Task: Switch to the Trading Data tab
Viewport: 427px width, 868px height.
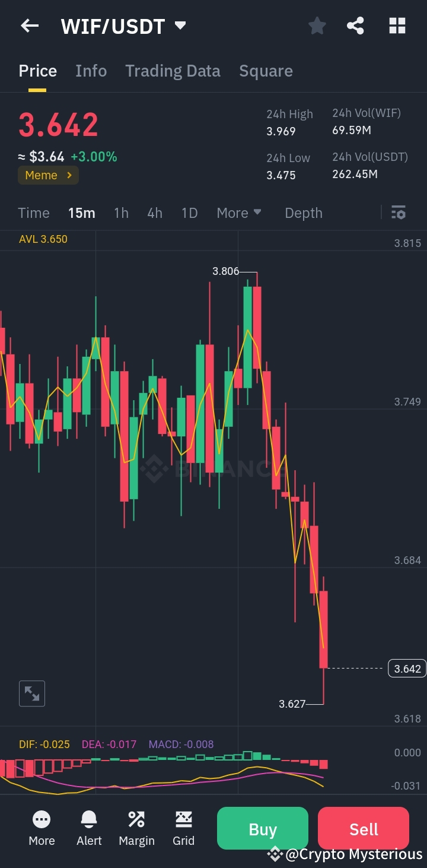Action: click(x=173, y=71)
